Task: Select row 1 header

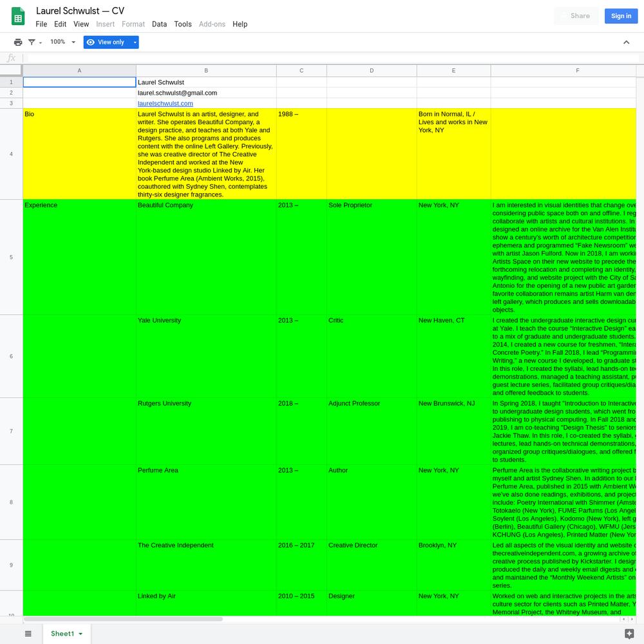Action: 11,82
